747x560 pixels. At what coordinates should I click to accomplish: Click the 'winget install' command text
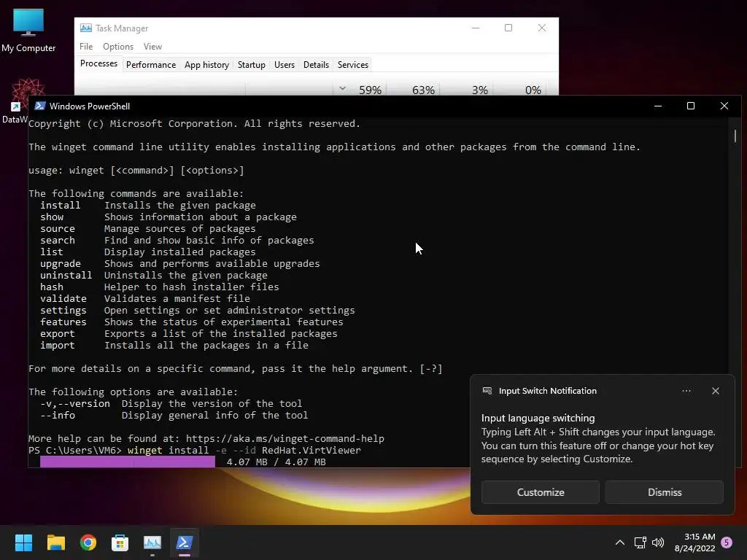[169, 450]
